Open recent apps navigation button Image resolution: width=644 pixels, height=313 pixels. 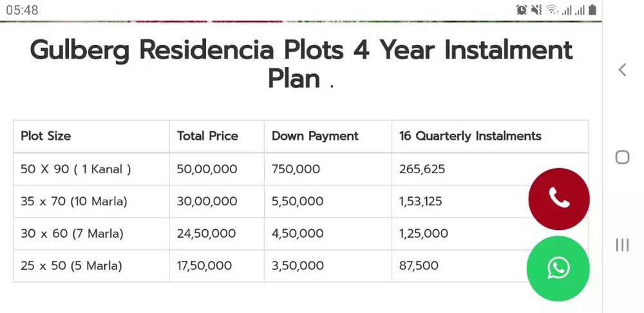pyautogui.click(x=622, y=245)
